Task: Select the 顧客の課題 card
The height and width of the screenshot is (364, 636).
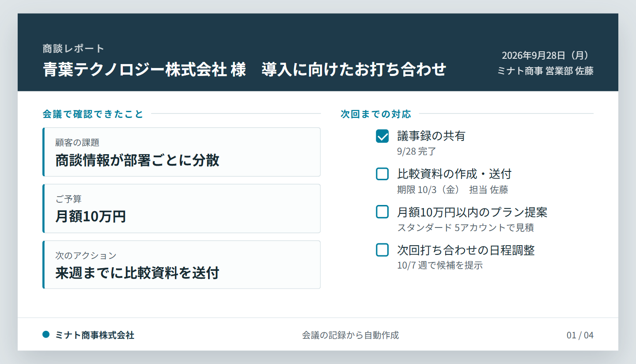Action: 182,152
